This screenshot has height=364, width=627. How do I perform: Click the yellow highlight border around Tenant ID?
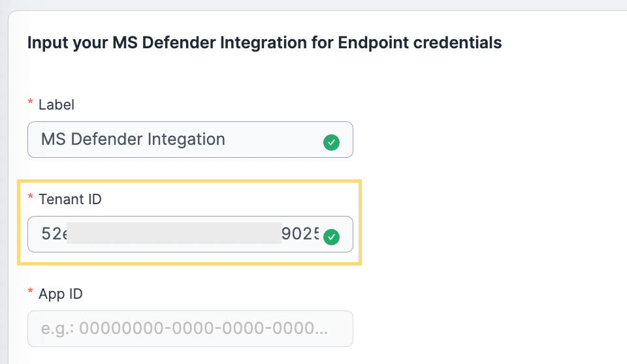point(189,181)
